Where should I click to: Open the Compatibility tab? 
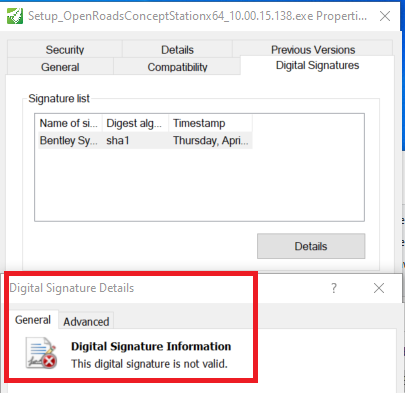(x=177, y=67)
